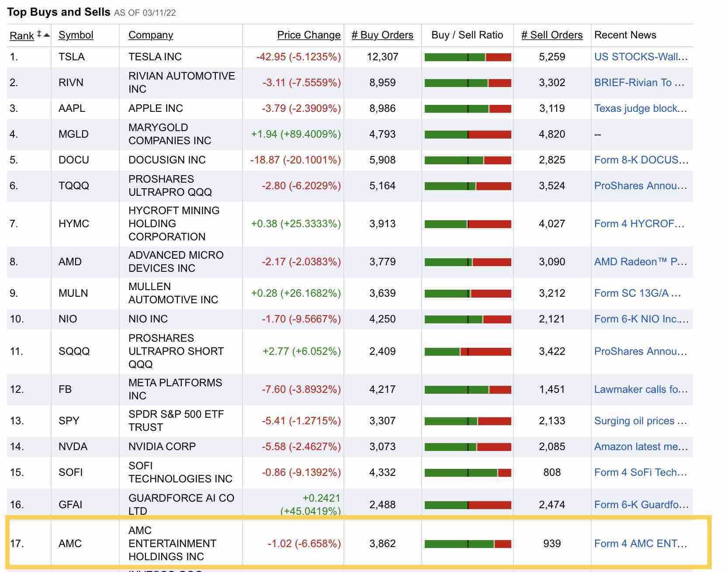Sort by Price Change column header
Screen dimensions: 728x572
pos(309,35)
